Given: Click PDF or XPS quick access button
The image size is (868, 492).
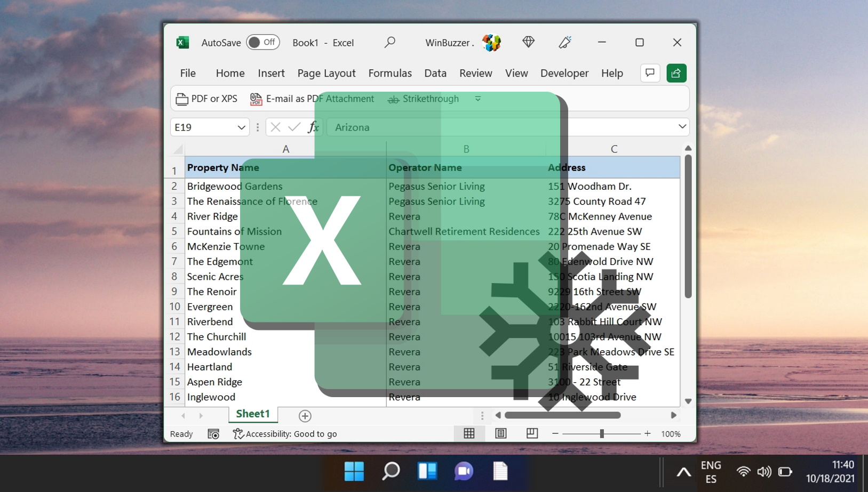Looking at the screenshot, I should pyautogui.click(x=206, y=99).
